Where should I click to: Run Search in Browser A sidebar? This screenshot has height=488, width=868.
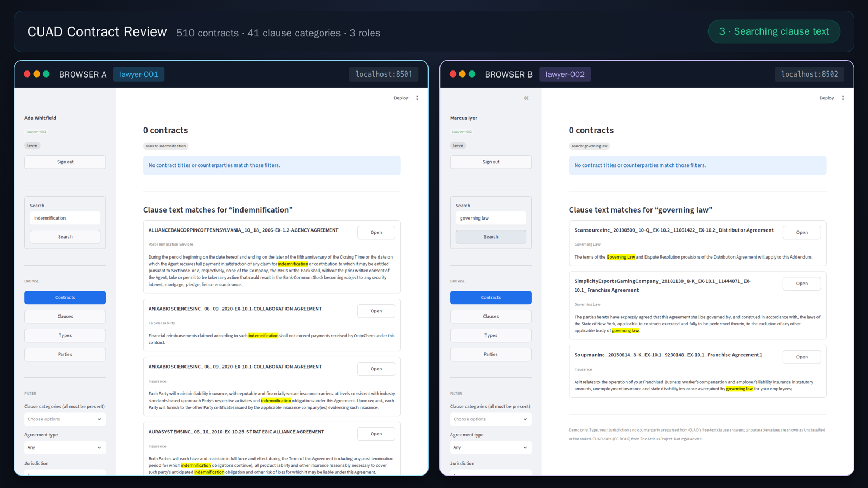point(65,237)
